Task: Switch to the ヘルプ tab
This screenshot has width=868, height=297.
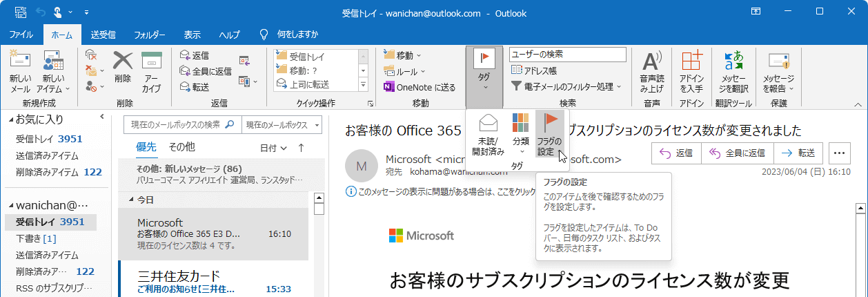Action: [230, 35]
